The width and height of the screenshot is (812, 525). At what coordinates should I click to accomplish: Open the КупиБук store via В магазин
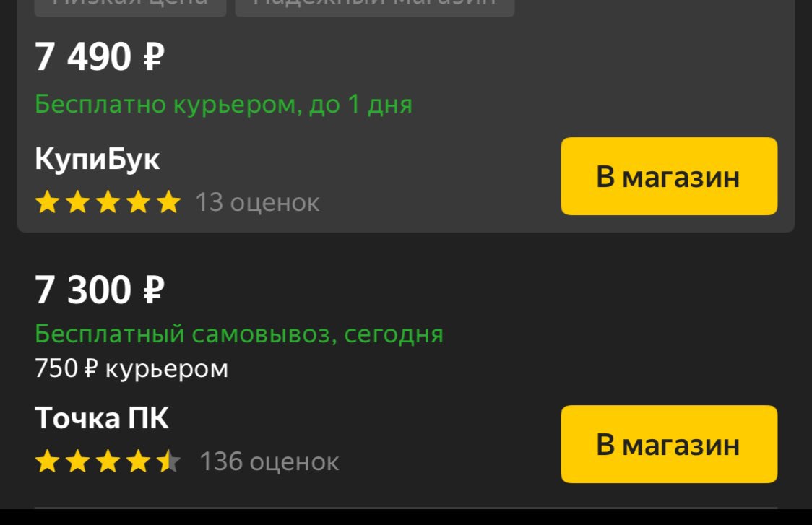point(668,176)
